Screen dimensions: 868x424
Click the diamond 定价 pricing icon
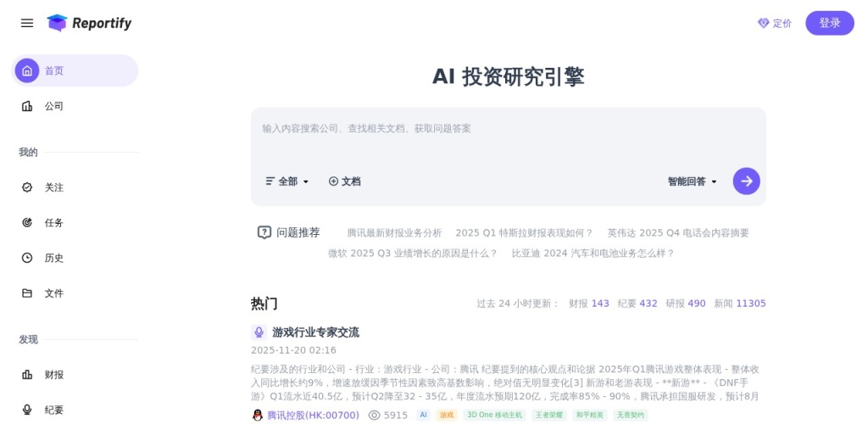click(x=764, y=23)
